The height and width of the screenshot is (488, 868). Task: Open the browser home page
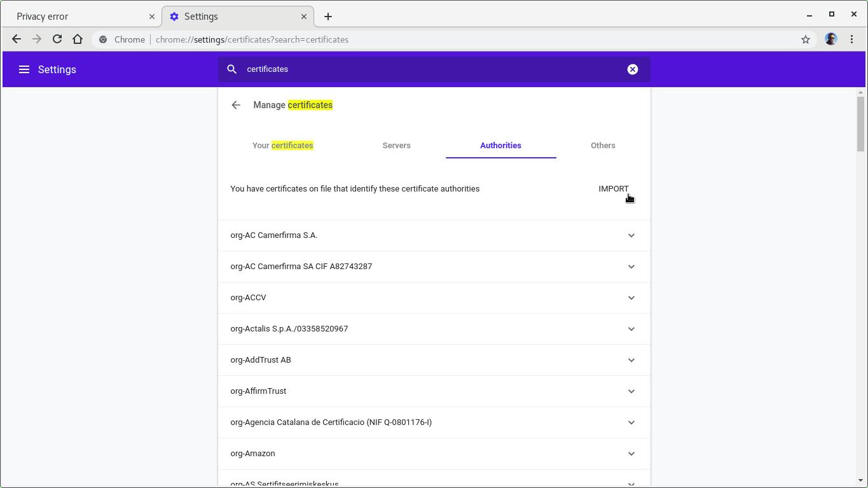[78, 39]
